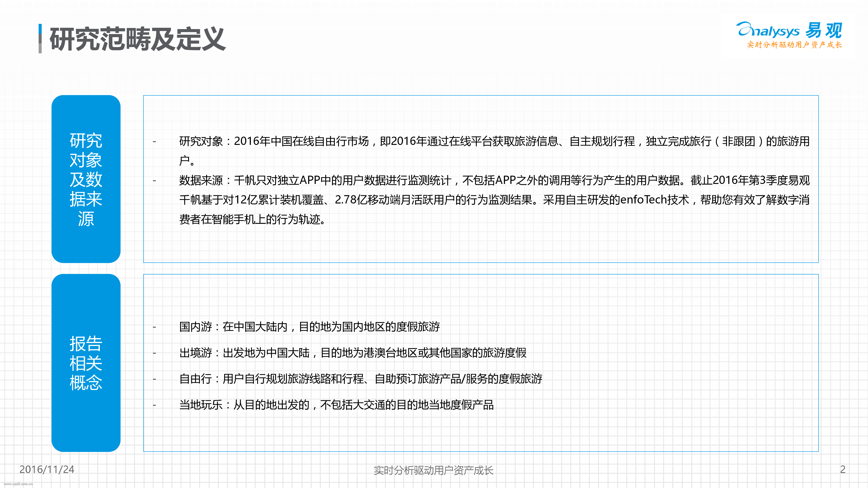Select the blue 研究对象及数据来源 label box
The height and width of the screenshot is (488, 868).
pos(86,179)
